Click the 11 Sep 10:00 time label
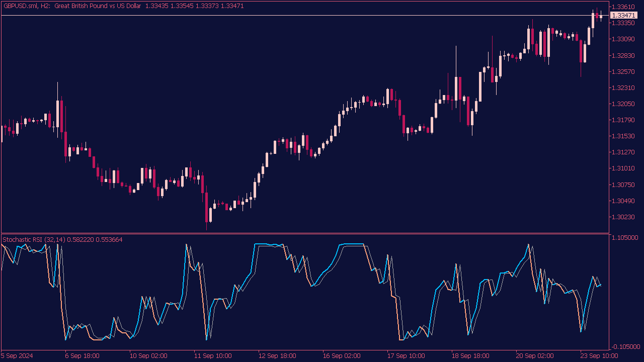The width and height of the screenshot is (644, 362). point(212,355)
